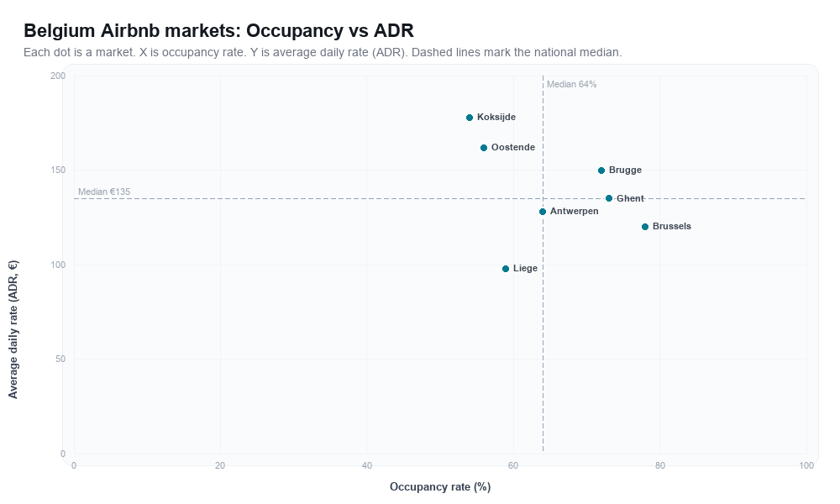Click the 'Median 64%' annotation

coord(571,84)
